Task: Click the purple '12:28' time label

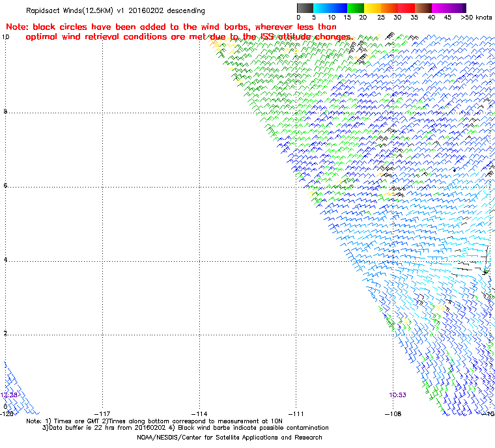Action: (8, 395)
